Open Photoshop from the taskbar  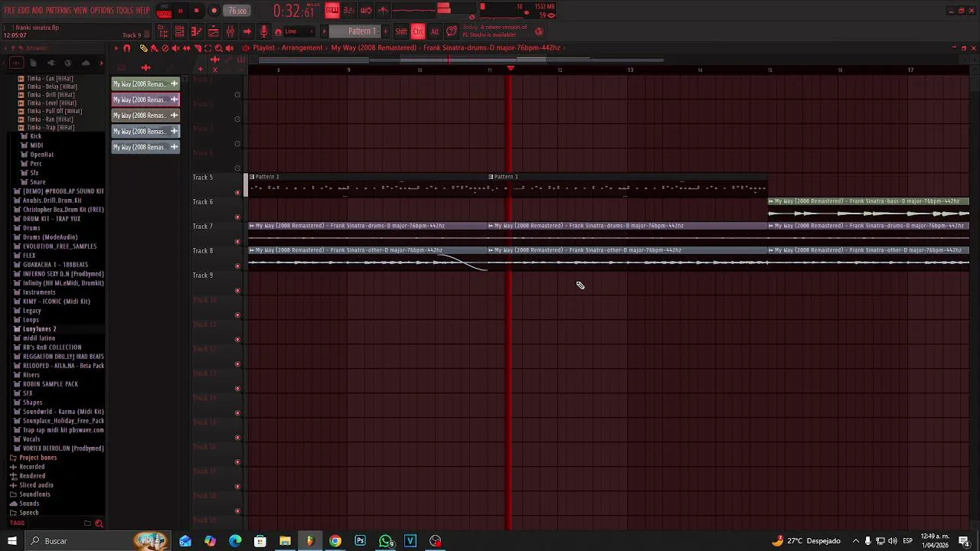pos(360,541)
